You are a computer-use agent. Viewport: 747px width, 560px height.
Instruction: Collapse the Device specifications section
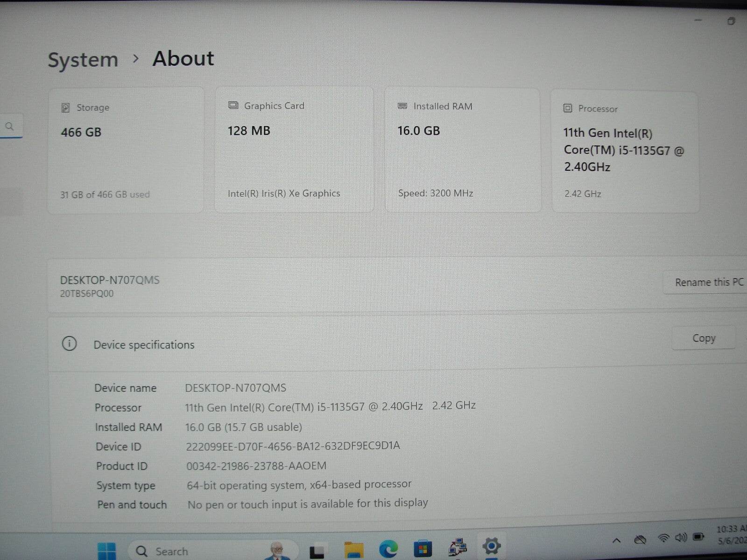[x=144, y=344]
